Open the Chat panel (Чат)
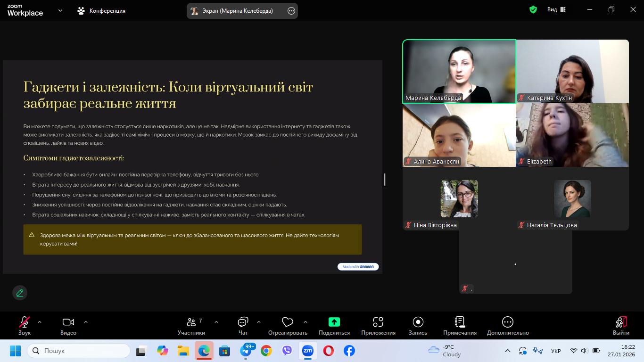 (243, 325)
